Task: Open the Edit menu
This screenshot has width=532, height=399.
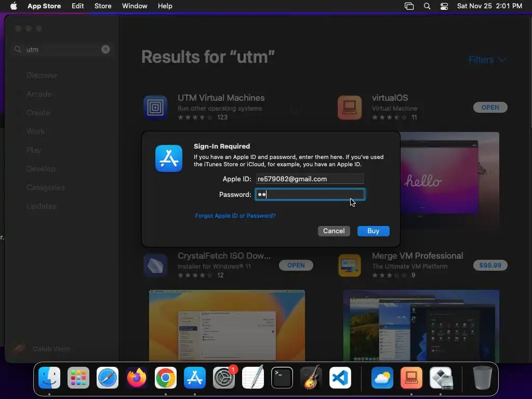Action: [x=78, y=6]
